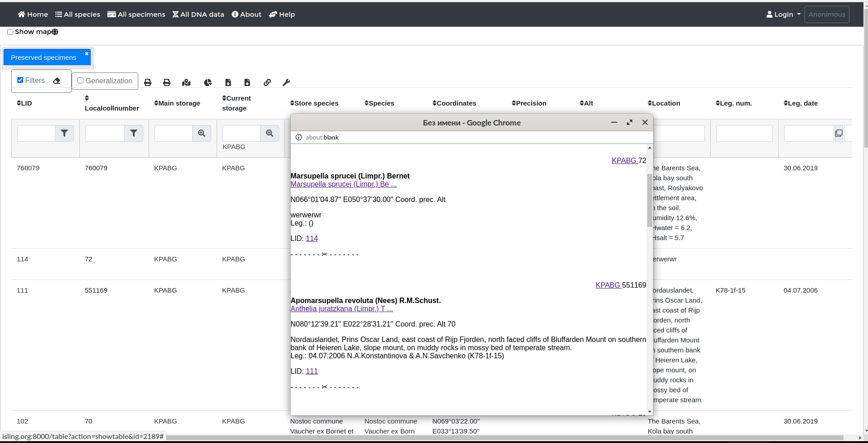Show the pie chart statistics icon
Screen dimensions: 868x443
click(208, 82)
